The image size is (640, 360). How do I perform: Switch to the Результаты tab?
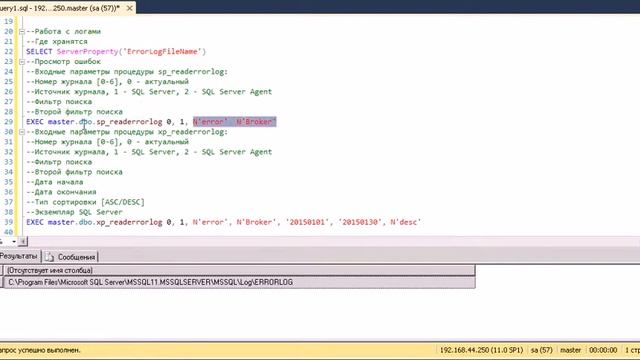pyautogui.click(x=19, y=257)
